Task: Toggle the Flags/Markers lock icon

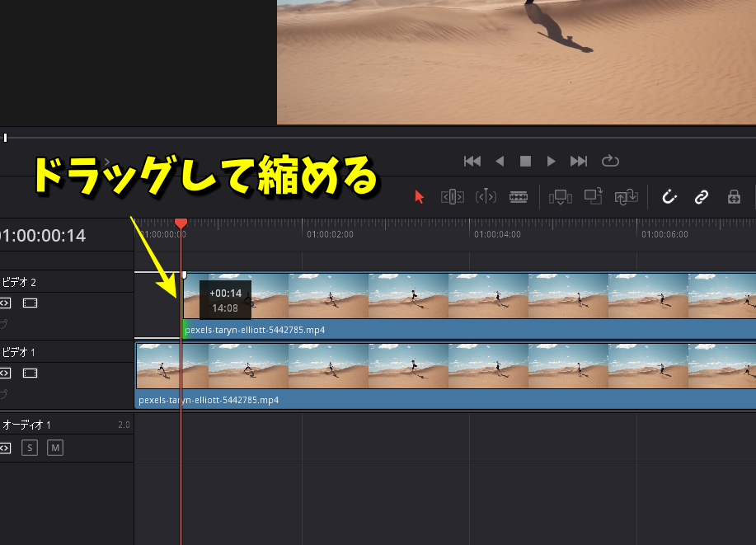Action: (733, 197)
